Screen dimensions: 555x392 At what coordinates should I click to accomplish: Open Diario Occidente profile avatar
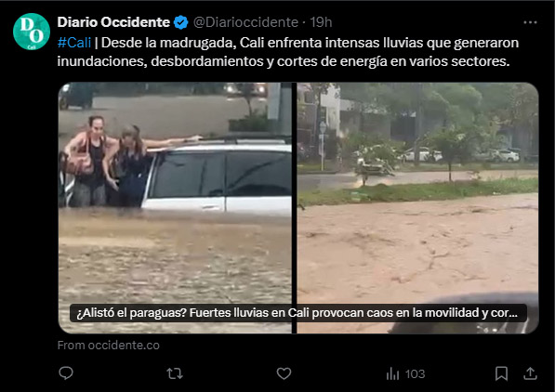click(x=32, y=32)
